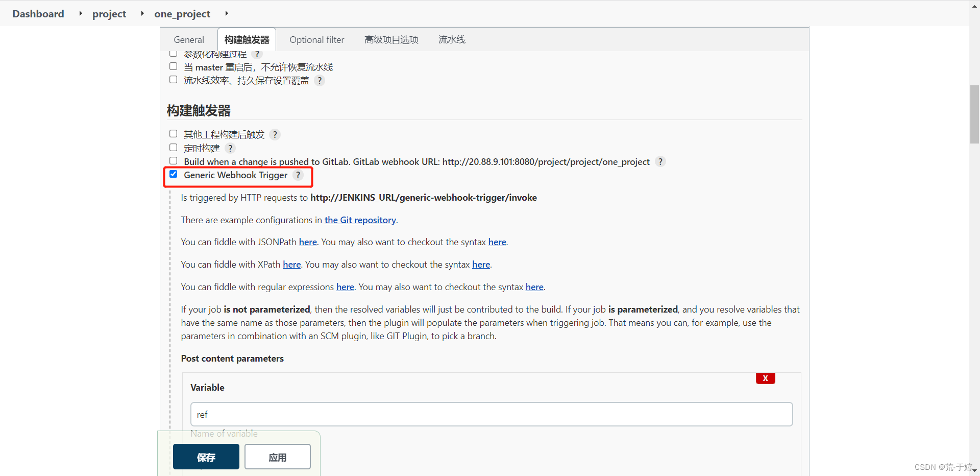980x476 pixels.
Task: Switch to the General tab
Action: [x=188, y=39]
